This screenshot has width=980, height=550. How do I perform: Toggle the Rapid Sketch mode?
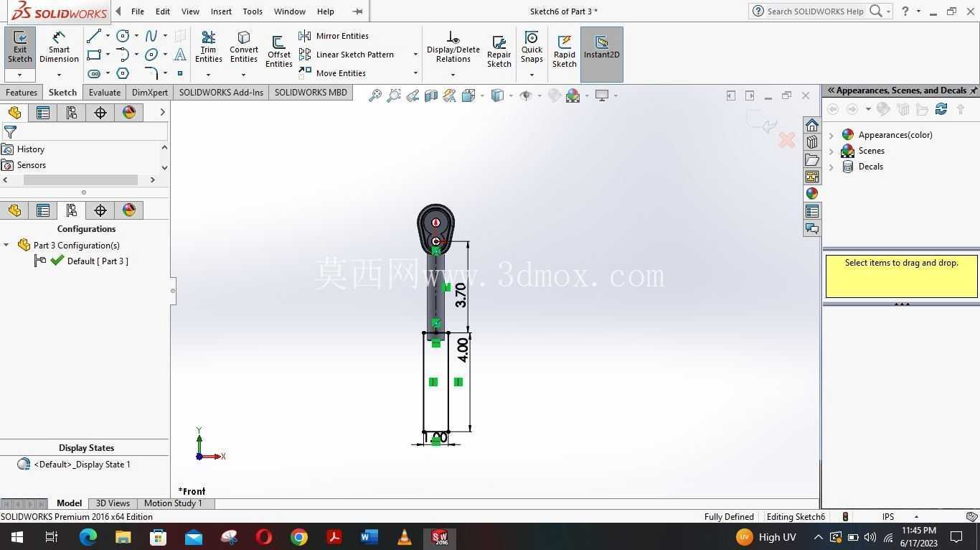[564, 52]
